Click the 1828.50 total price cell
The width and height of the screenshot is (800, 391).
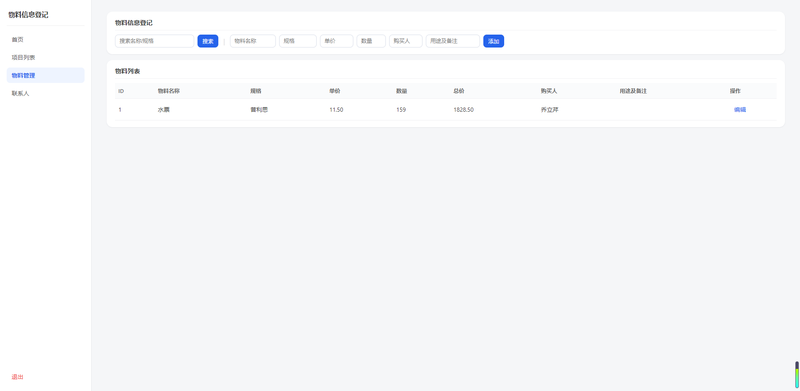tap(463, 109)
